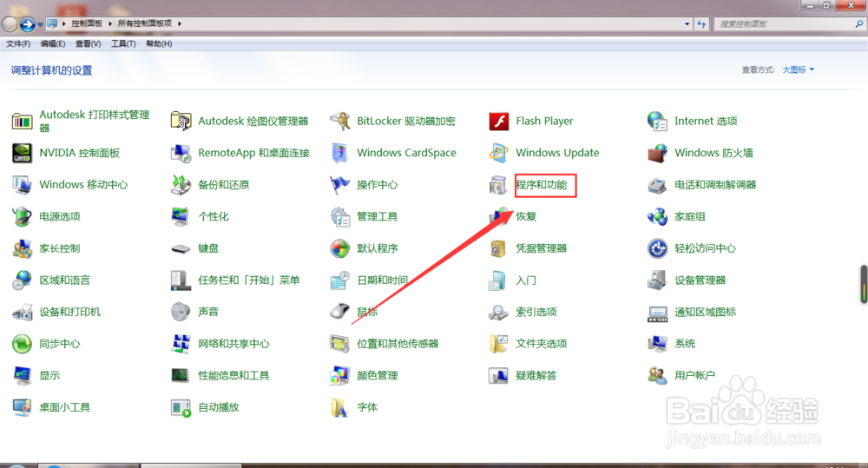Open the 电话和调制解调器 link
Viewport: 868px width, 468px height.
tap(715, 185)
